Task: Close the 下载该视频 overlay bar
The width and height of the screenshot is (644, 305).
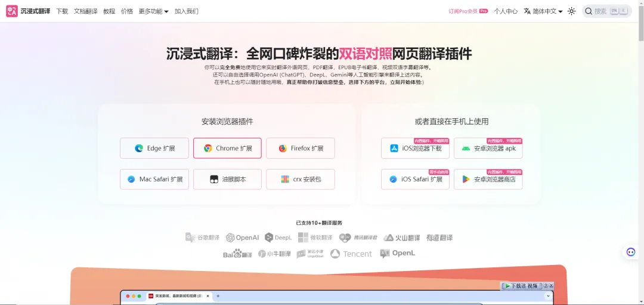Action: pos(551,286)
